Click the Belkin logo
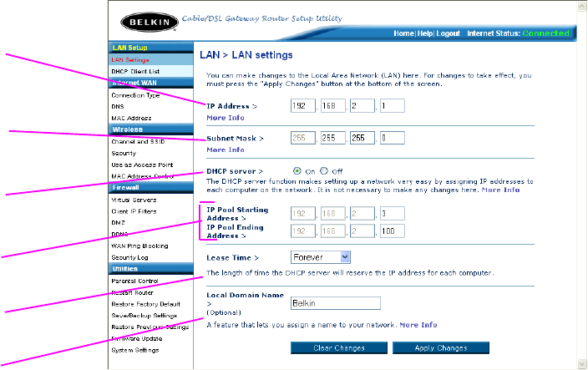This screenshot has height=370, width=588. tap(150, 22)
